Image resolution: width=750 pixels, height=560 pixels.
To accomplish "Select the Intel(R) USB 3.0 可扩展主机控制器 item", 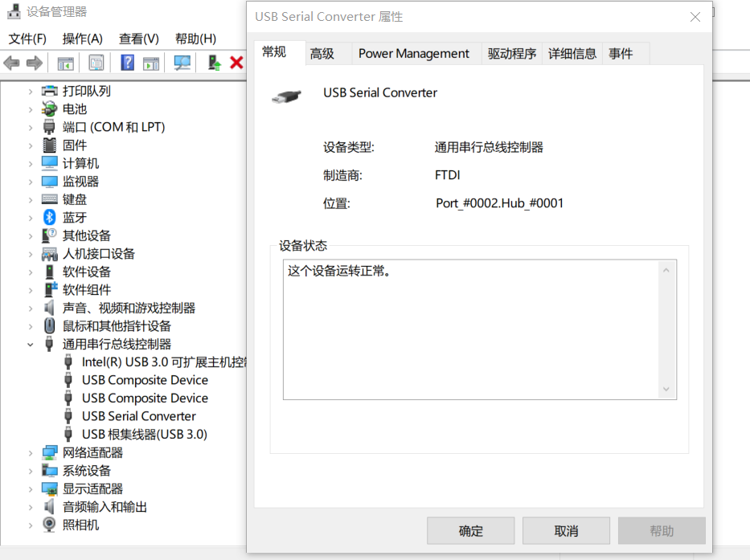I will coord(164,362).
